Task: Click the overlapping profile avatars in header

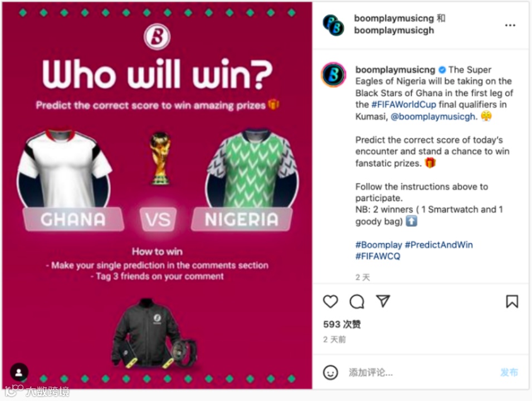Action: click(334, 25)
